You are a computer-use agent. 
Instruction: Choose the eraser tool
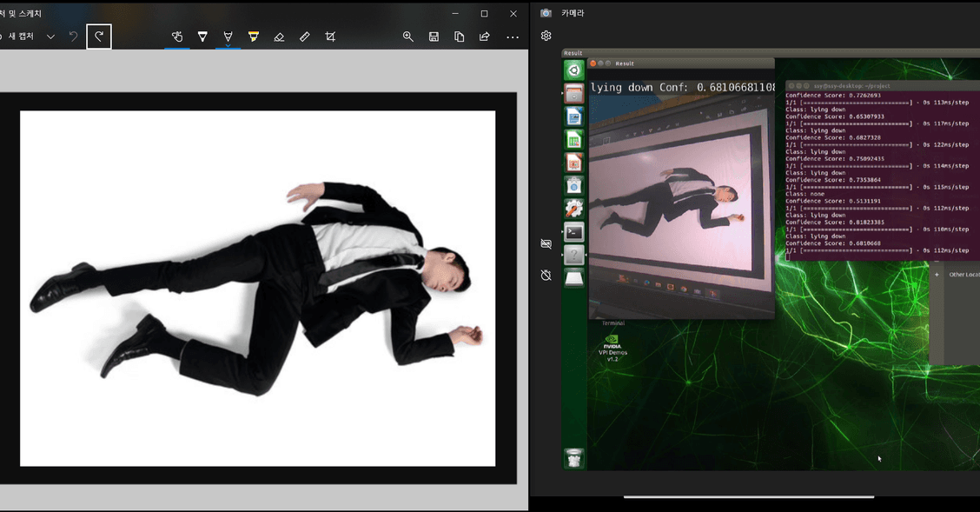click(279, 37)
